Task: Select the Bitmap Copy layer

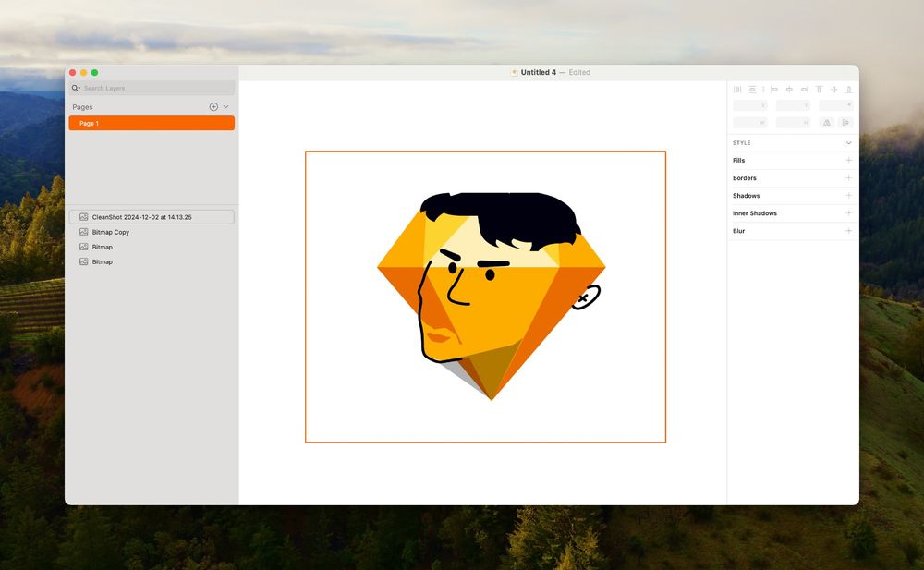Action: pyautogui.click(x=152, y=232)
